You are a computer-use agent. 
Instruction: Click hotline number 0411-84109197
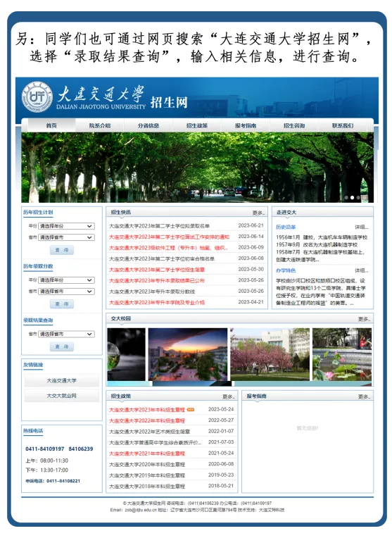(45, 449)
